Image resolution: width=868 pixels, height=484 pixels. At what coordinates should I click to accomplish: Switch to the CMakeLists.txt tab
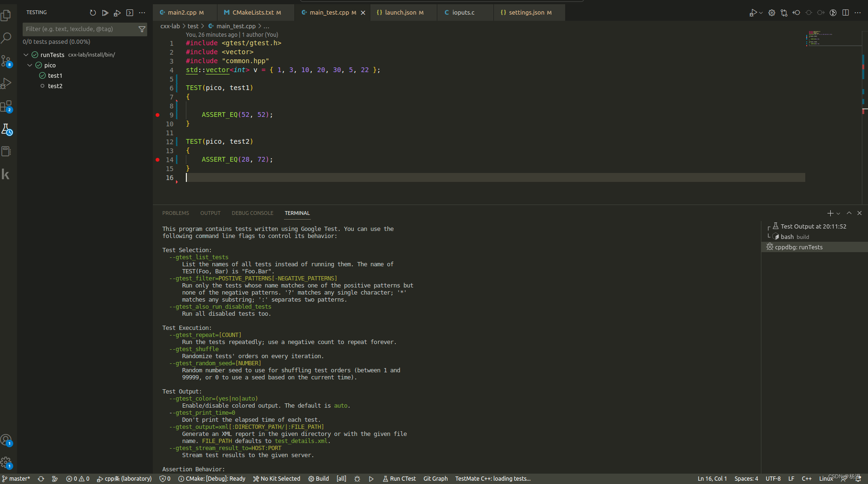(256, 13)
